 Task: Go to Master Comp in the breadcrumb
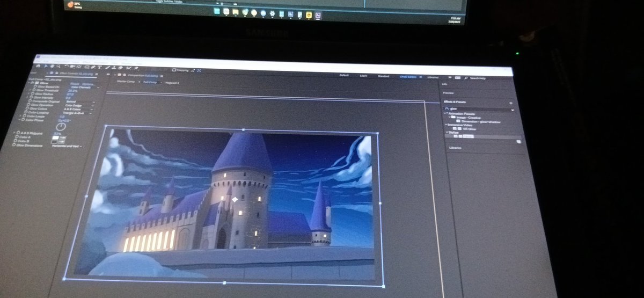click(126, 82)
